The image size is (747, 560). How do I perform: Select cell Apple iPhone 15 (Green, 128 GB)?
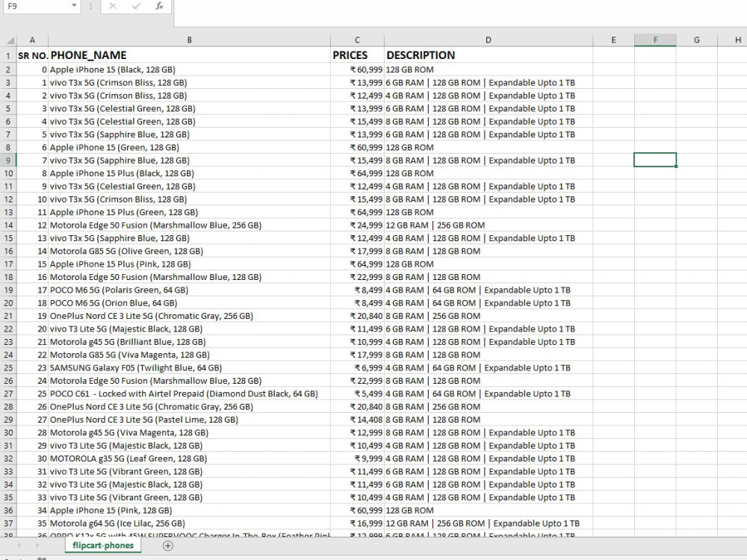(x=189, y=148)
